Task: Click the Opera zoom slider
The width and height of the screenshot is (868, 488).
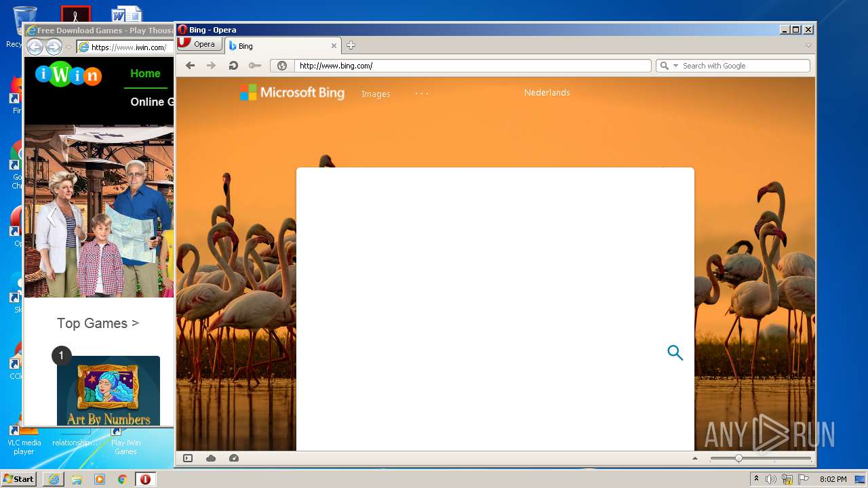Action: (x=760, y=458)
